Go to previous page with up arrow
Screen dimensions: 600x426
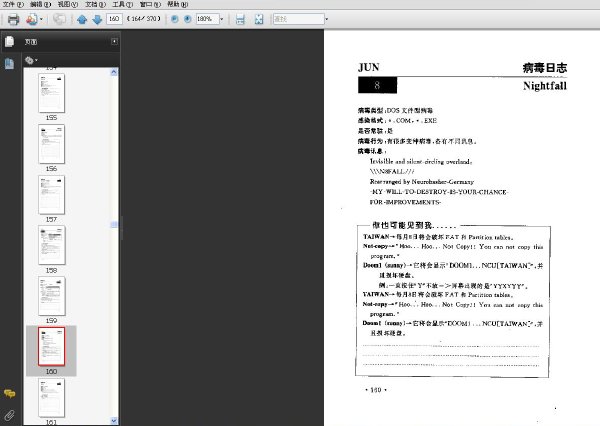pyautogui.click(x=82, y=19)
